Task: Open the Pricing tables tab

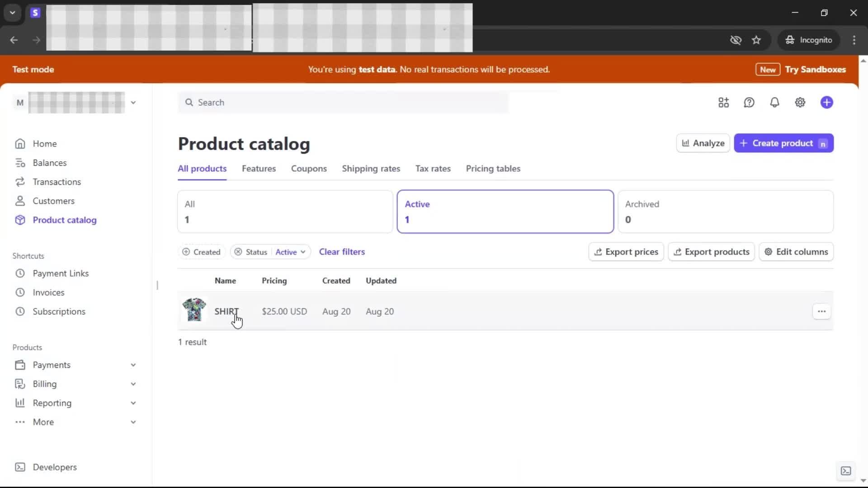Action: (493, 169)
